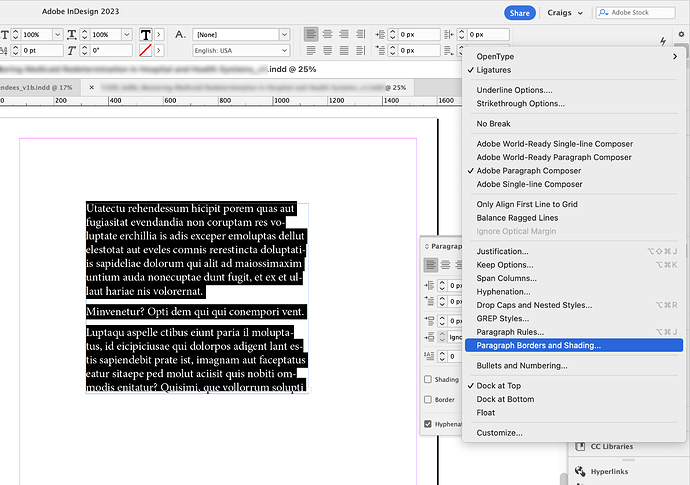Image resolution: width=690 pixels, height=485 pixels.
Task: Click the text fill color T swatch
Action: 146,34
